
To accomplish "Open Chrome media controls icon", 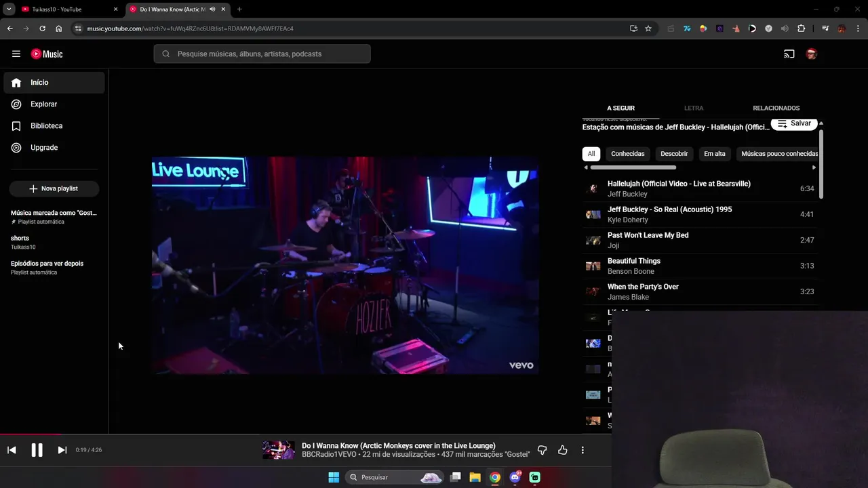I will pos(825,28).
